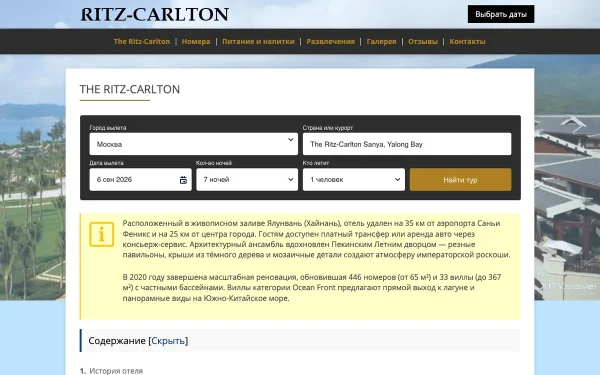
Task: Open The Ritz-Carlton menu item
Action: point(142,41)
